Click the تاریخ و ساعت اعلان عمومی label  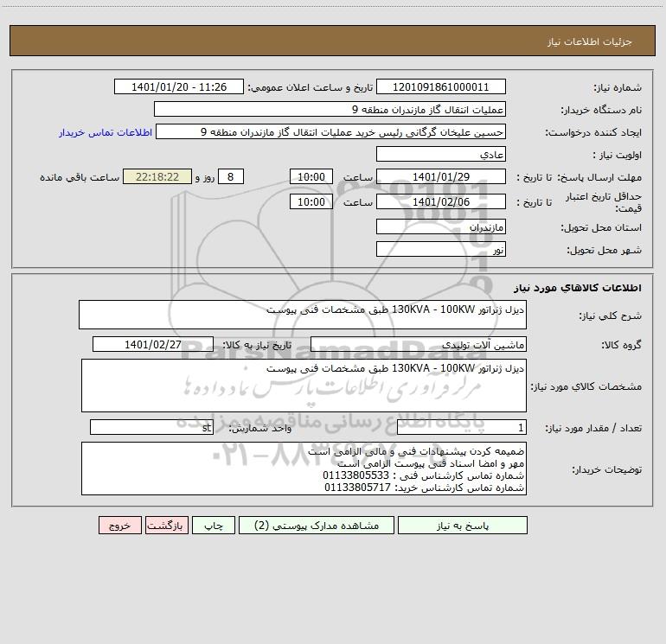pyautogui.click(x=311, y=87)
